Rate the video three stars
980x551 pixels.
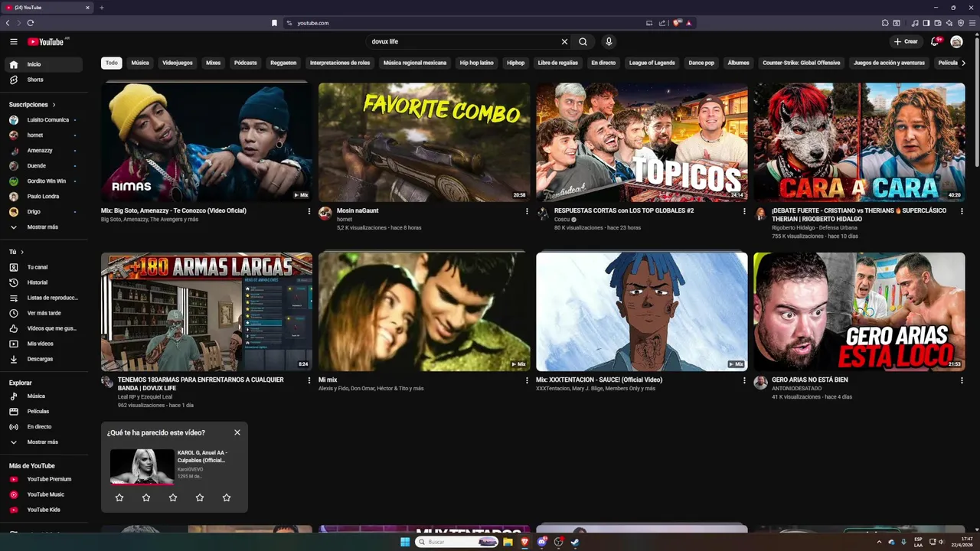(x=173, y=497)
